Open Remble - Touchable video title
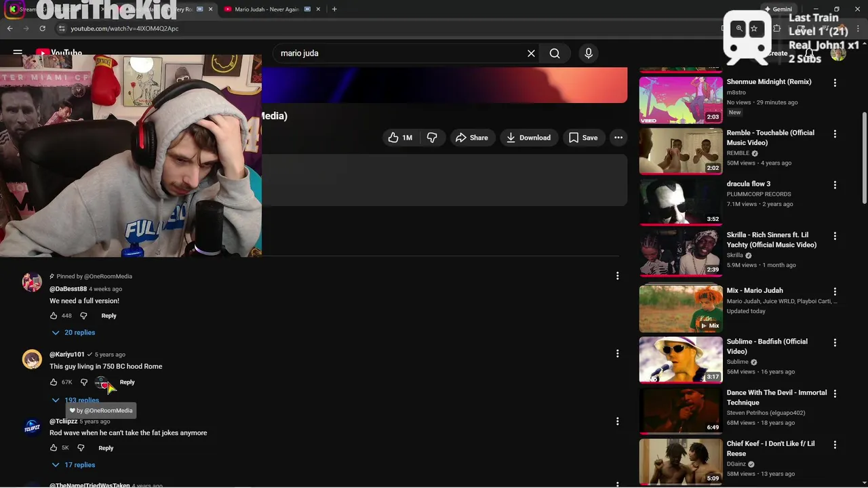The image size is (868, 488). 770,138
